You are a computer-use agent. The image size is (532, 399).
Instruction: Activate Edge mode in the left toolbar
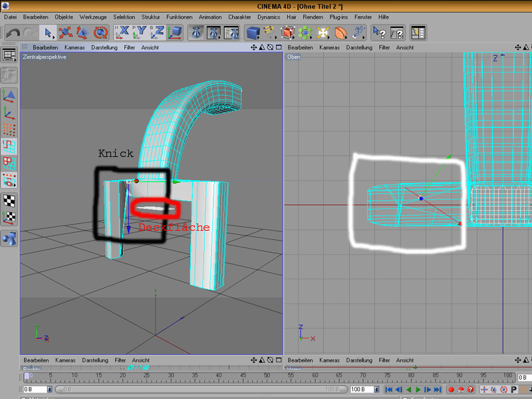click(x=10, y=145)
